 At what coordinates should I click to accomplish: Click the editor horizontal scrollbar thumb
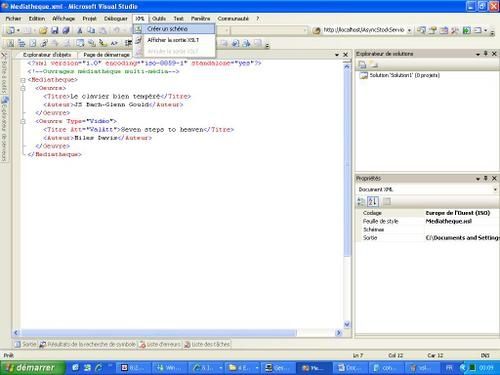pos(159,333)
